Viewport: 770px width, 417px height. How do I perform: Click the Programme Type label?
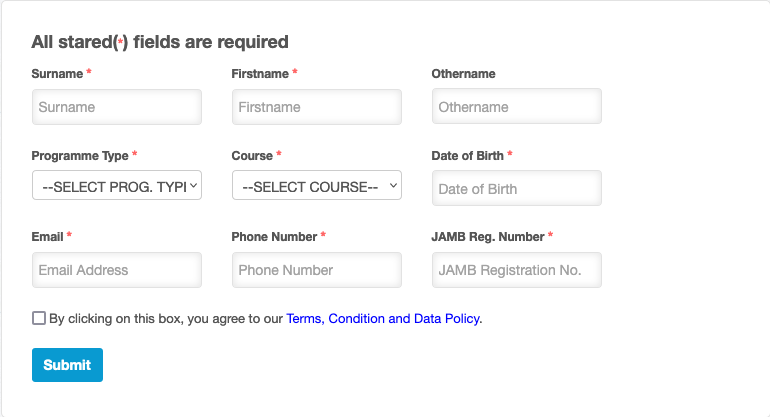coord(80,156)
